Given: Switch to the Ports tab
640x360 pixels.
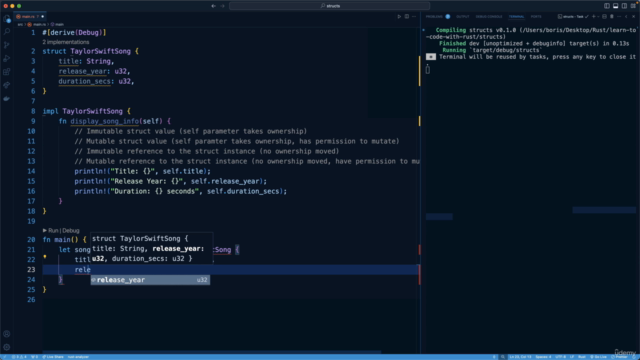Looking at the screenshot, I should click(536, 17).
